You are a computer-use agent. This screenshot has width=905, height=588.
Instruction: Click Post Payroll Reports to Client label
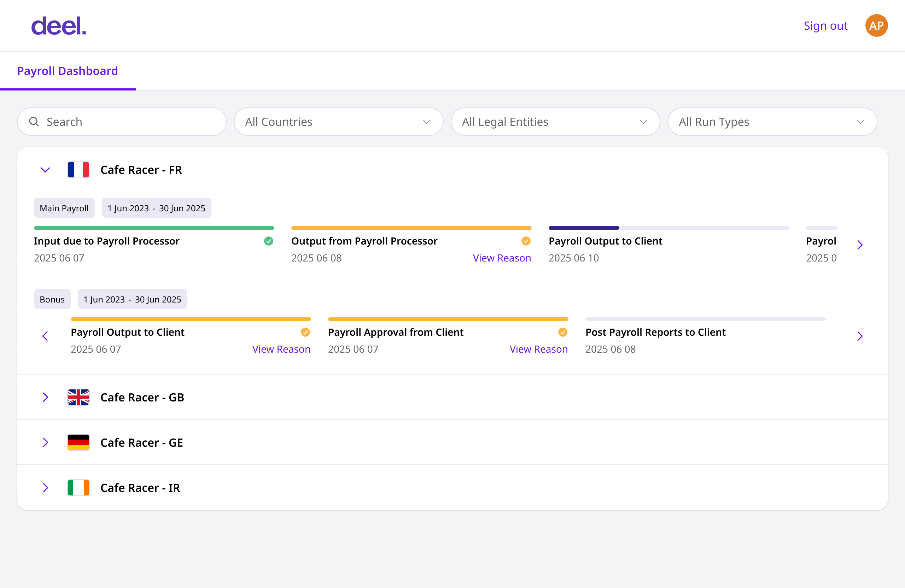tap(655, 332)
